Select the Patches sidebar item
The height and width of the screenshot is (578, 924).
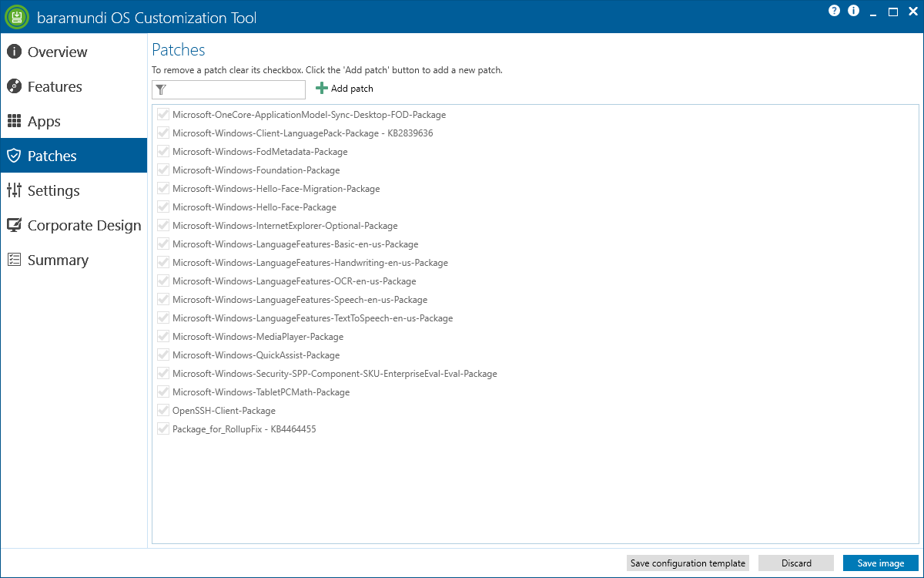(52, 156)
